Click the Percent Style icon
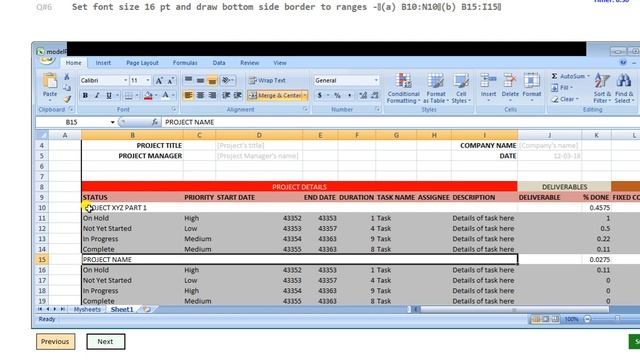The height and width of the screenshot is (360, 640). [338, 96]
